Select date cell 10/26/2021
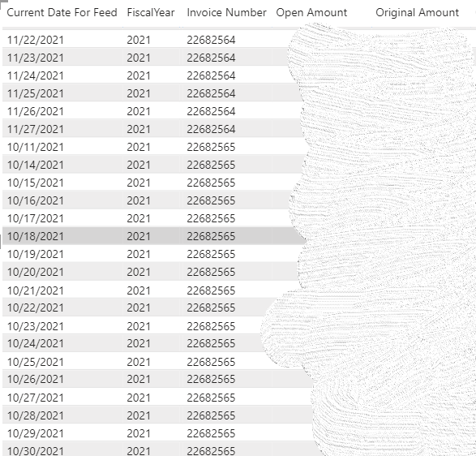The image size is (476, 456). coord(36,379)
